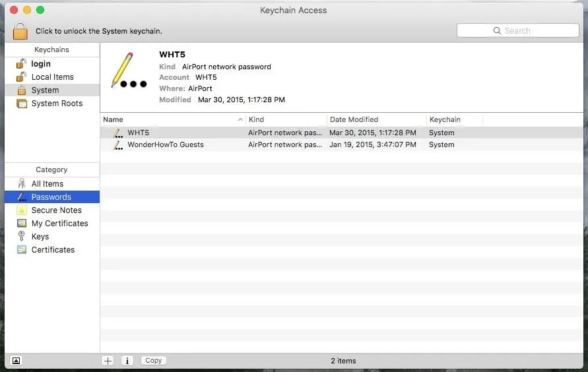Minimize the window with yellow button
Image resolution: width=588 pixels, height=372 pixels.
[x=27, y=10]
